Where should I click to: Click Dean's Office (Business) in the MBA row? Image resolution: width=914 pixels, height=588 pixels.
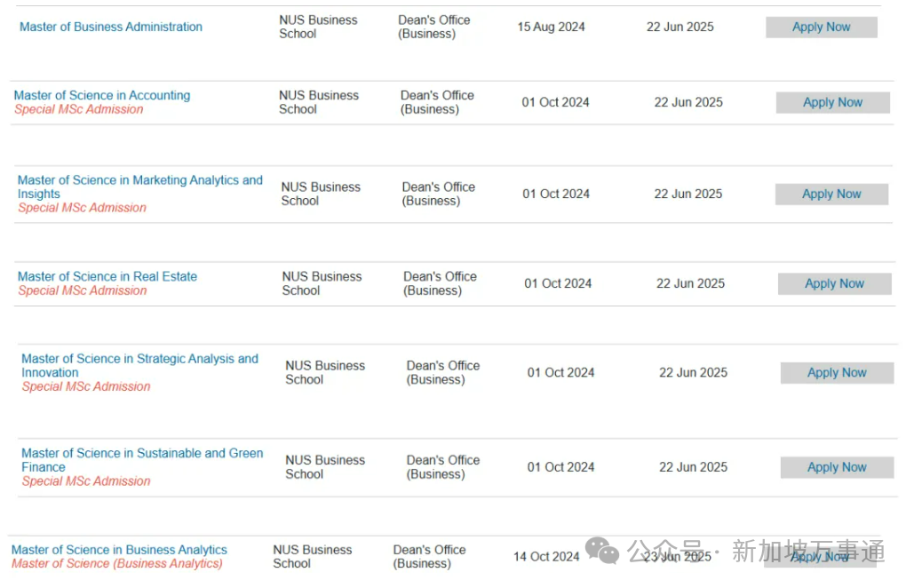434,27
